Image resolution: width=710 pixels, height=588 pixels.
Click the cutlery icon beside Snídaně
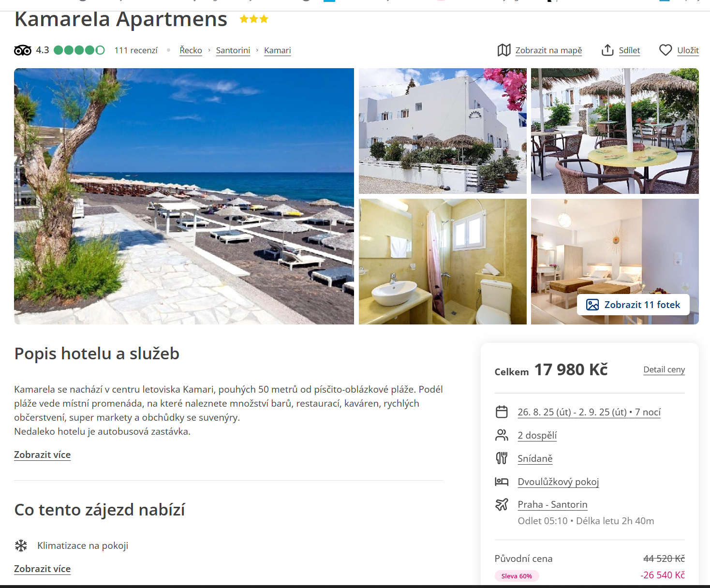click(502, 458)
